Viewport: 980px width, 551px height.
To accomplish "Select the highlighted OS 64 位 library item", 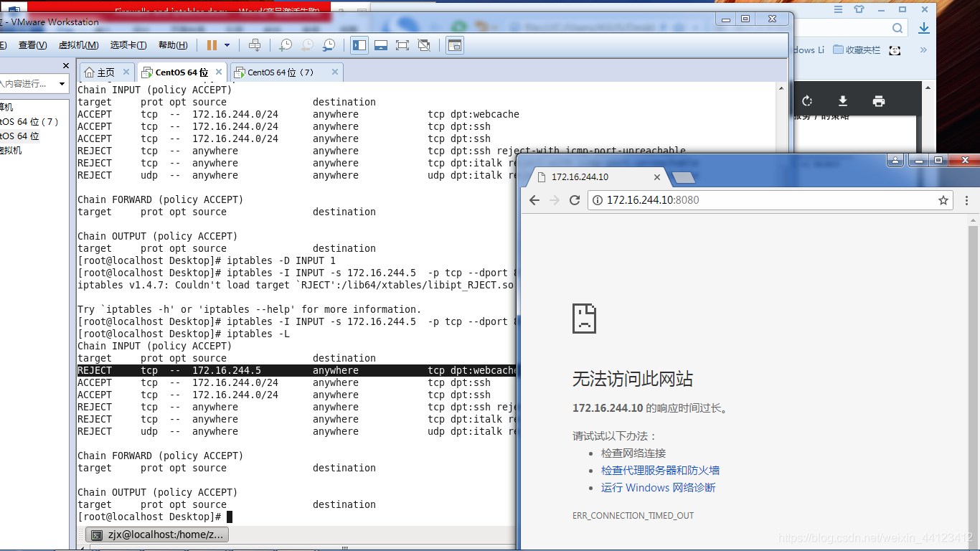I will tap(20, 136).
